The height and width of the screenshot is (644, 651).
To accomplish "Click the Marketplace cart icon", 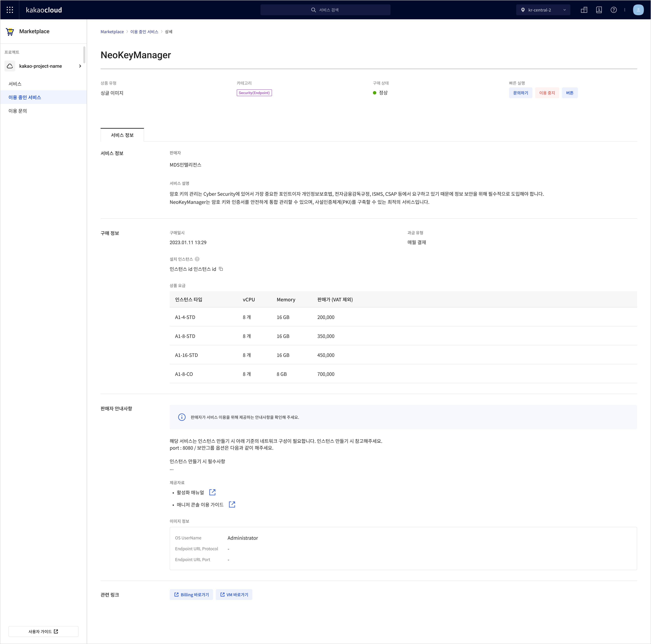I will coord(10,32).
